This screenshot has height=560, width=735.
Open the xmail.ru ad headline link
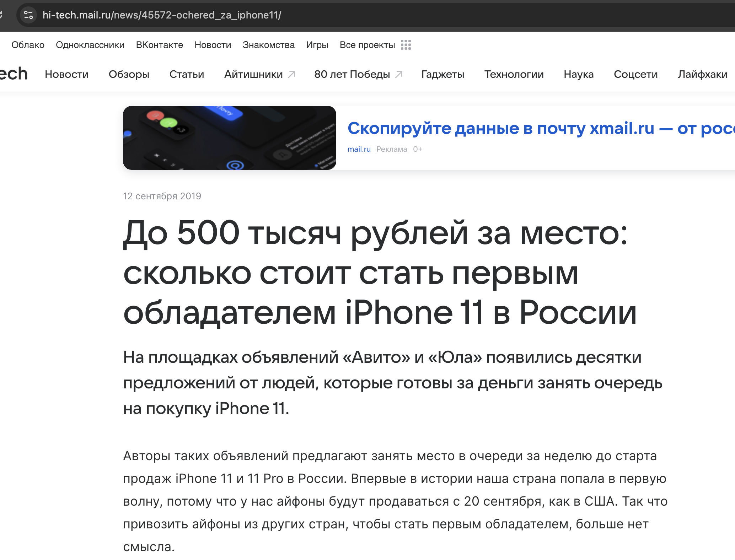point(541,128)
